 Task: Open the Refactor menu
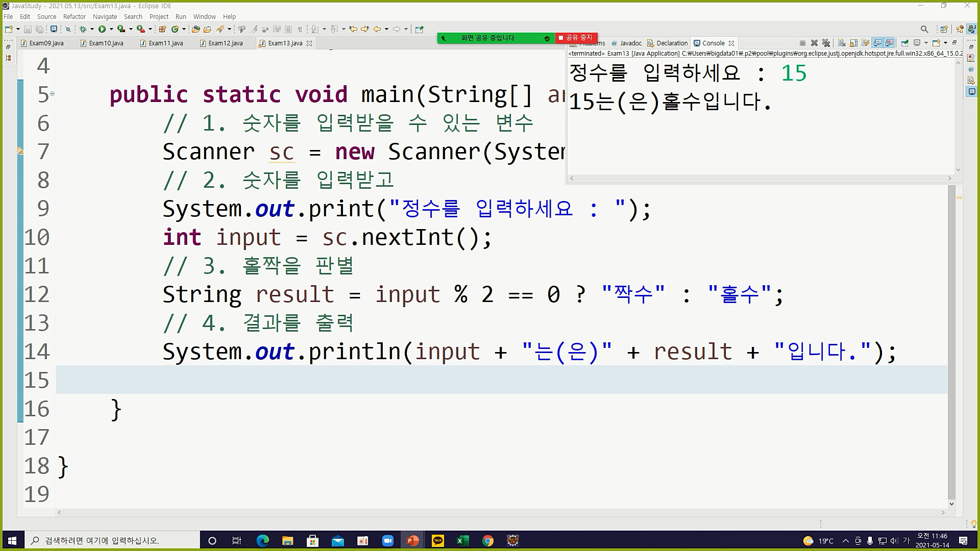74,16
